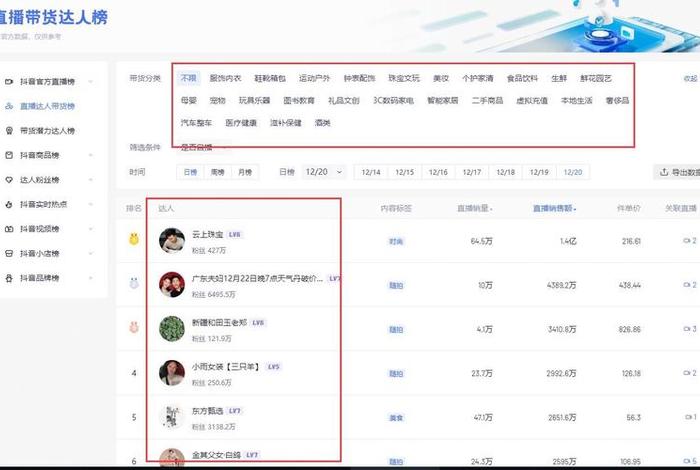This screenshot has width=700, height=470.
Task: Click the 导出数据 export button
Action: (x=678, y=172)
